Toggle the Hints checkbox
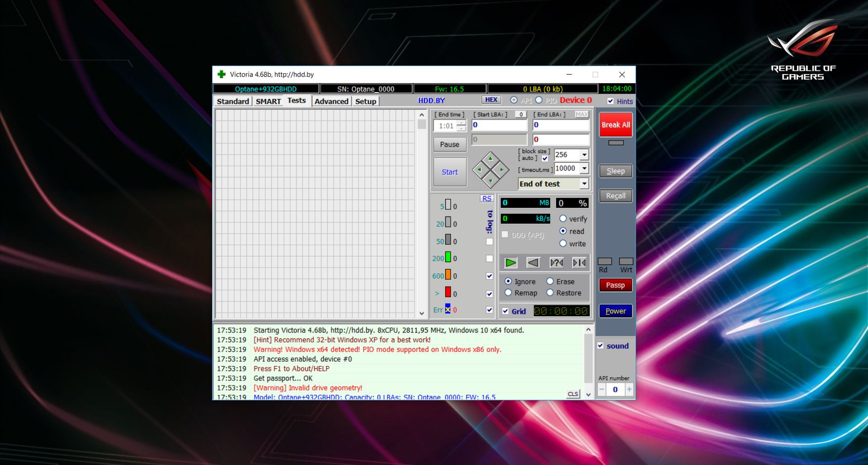868x465 pixels. (611, 101)
